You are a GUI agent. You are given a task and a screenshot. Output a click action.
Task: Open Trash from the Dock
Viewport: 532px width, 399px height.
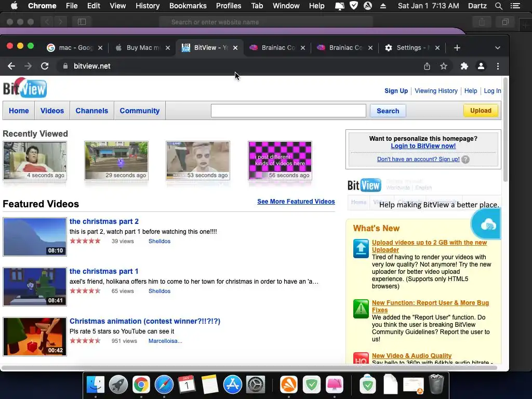click(436, 384)
